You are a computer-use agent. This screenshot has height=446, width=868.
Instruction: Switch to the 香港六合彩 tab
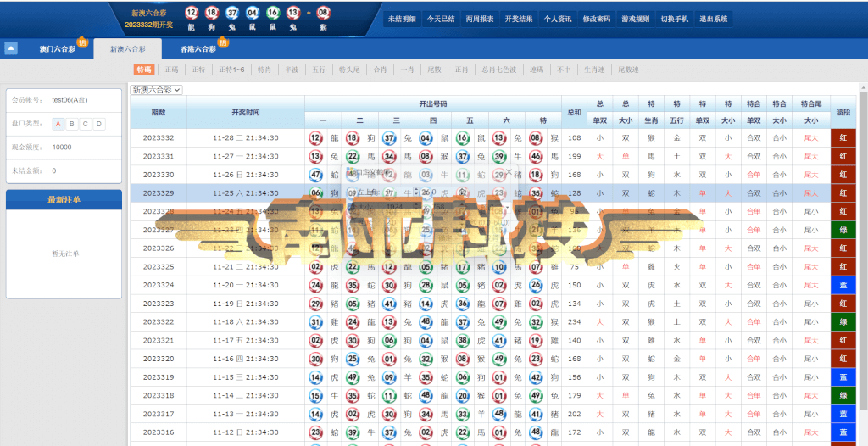(x=198, y=49)
